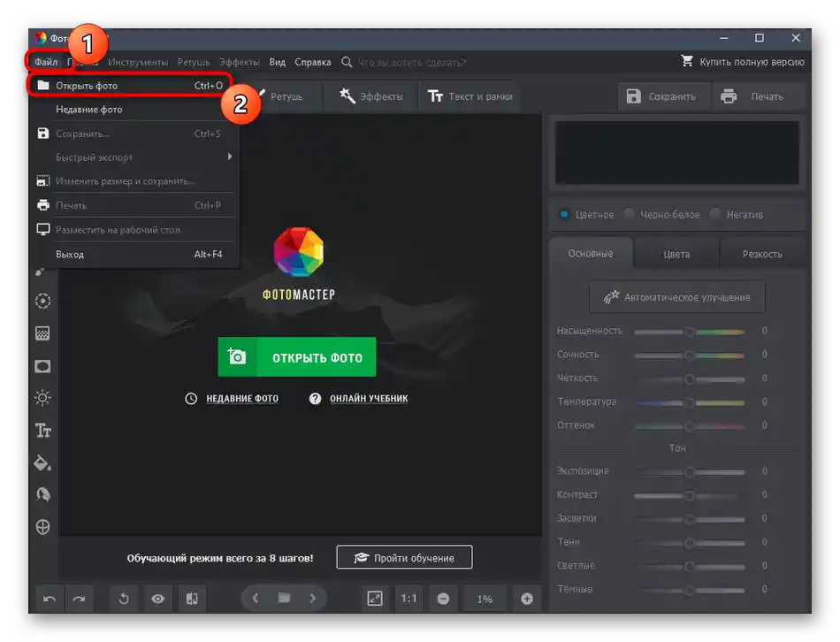
Task: Click the zoom in plus icon
Action: pyautogui.click(x=527, y=599)
